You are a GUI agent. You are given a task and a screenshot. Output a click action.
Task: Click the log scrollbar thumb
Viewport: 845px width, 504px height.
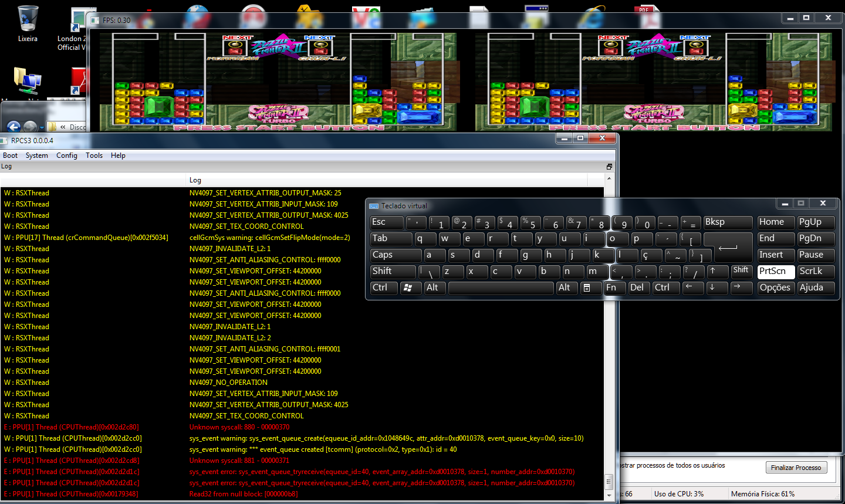click(609, 482)
